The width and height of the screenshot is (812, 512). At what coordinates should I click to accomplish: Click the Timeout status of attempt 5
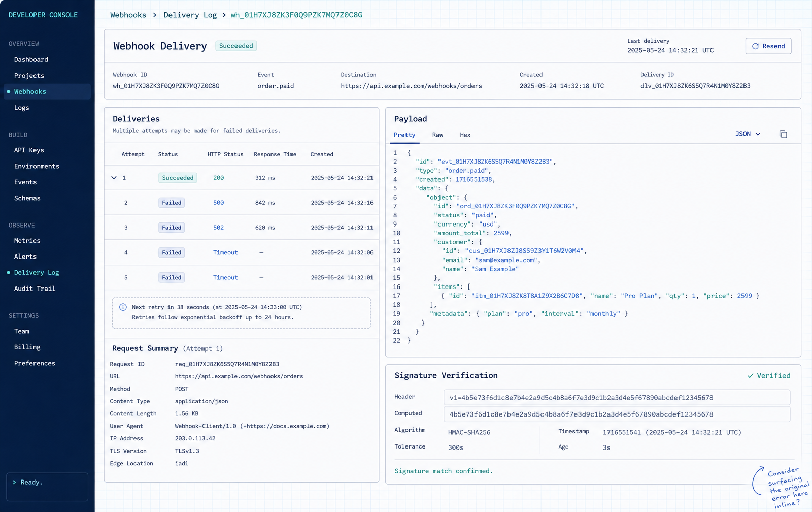(225, 277)
